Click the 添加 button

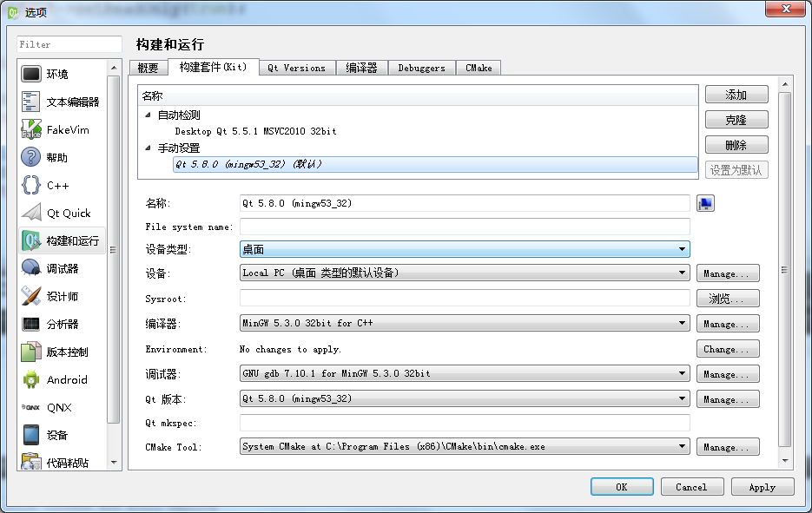tap(736, 95)
